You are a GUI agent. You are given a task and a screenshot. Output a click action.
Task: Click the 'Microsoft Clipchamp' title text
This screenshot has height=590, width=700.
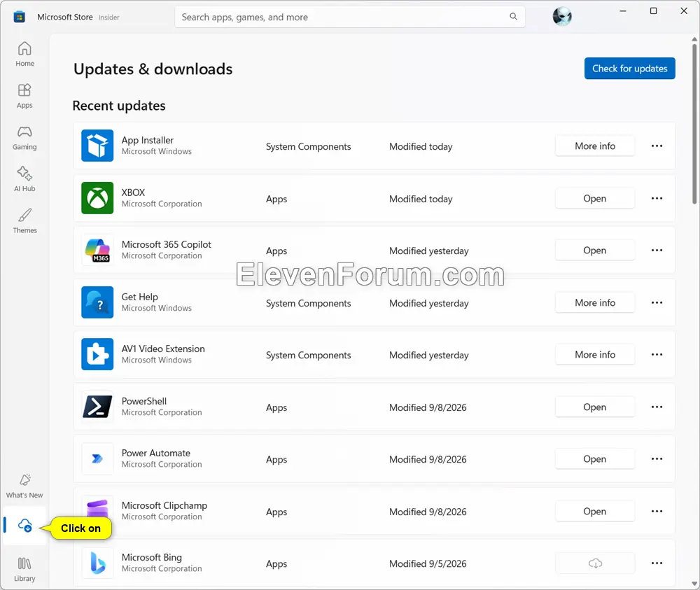click(x=164, y=505)
